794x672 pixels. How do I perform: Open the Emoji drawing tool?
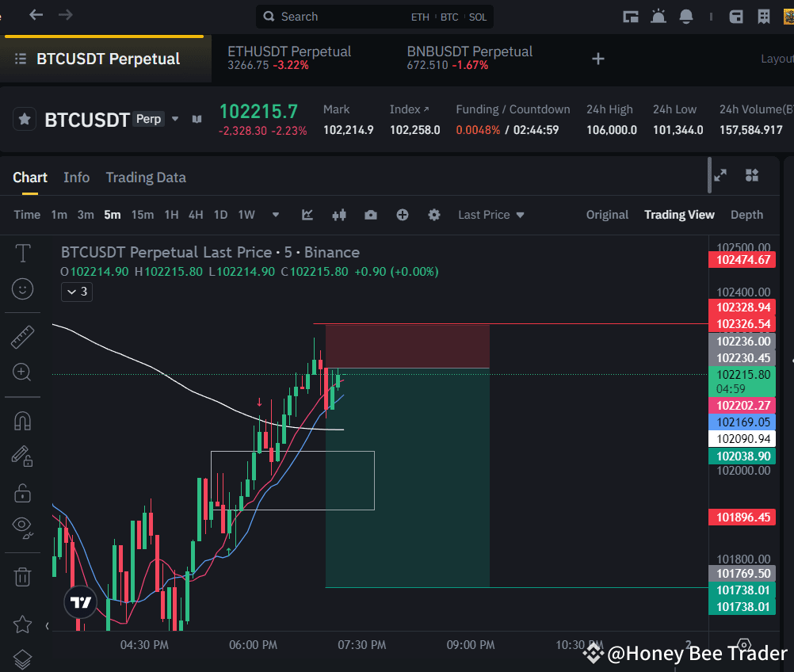tap(23, 289)
